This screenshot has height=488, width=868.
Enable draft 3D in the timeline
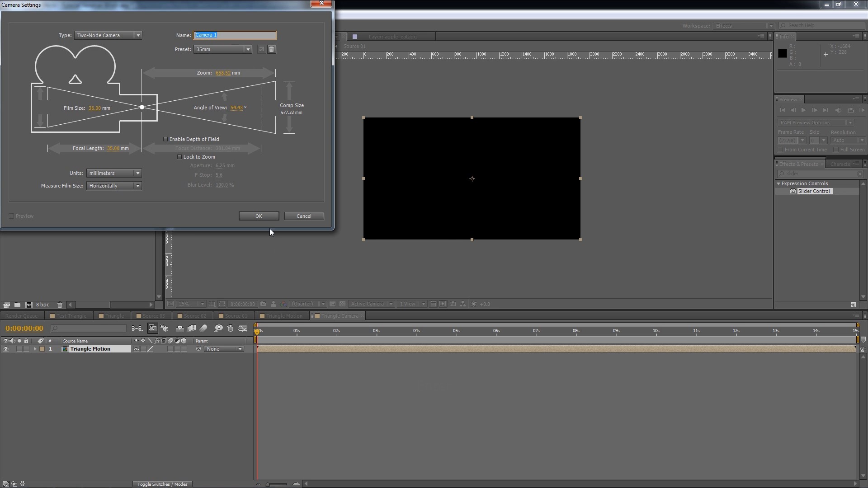coord(165,328)
